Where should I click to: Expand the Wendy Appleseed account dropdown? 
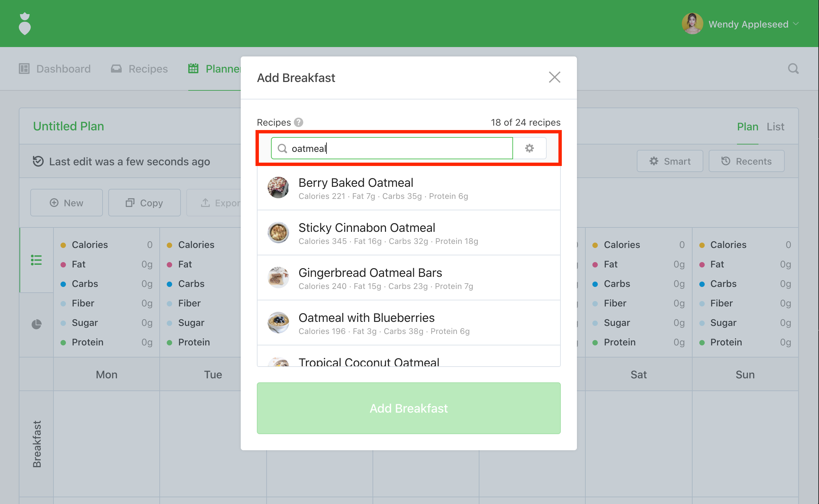796,24
